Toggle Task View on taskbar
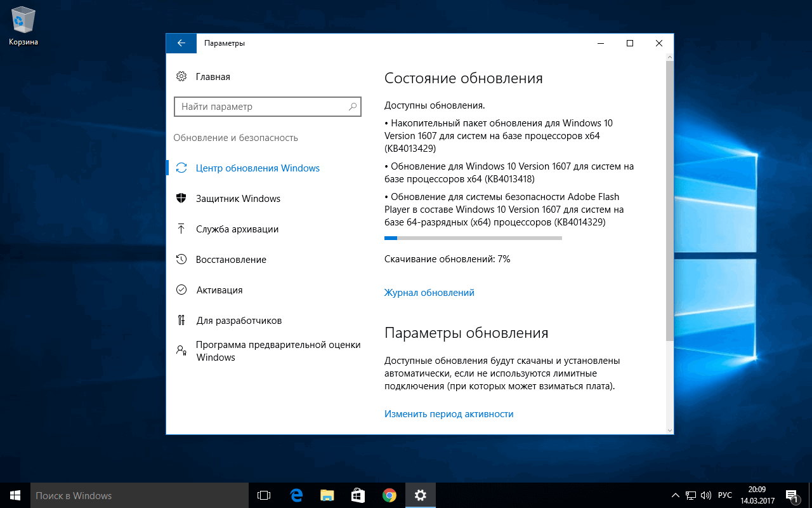Image resolution: width=812 pixels, height=508 pixels. [263, 495]
